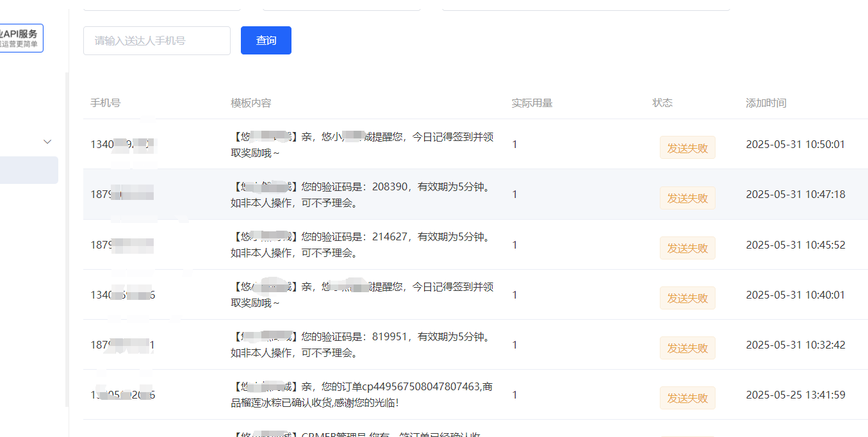Select the highlighted sidebar menu item
The image size is (868, 437).
[x=29, y=170]
